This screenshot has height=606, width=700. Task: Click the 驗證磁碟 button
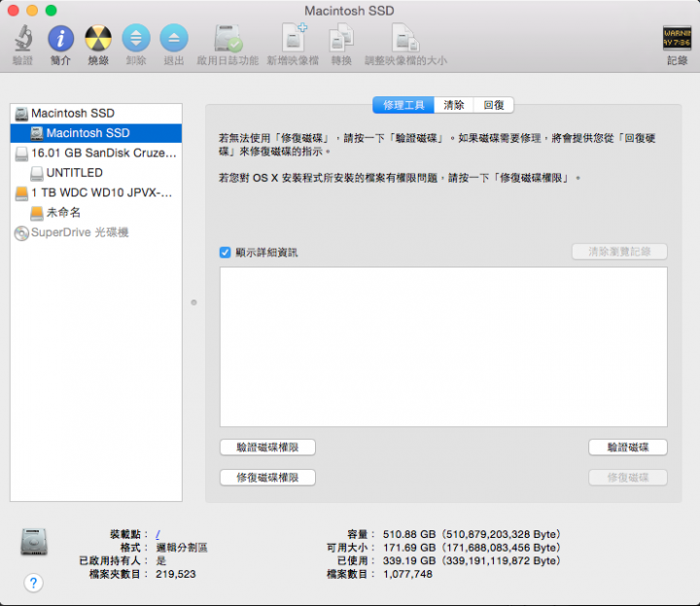[627, 447]
